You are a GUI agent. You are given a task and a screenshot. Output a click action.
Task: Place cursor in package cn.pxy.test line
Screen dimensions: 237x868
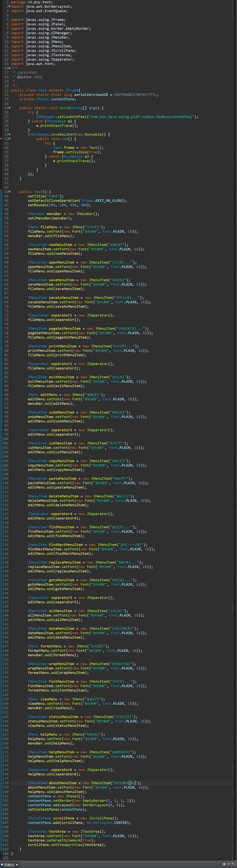pos(27,2)
